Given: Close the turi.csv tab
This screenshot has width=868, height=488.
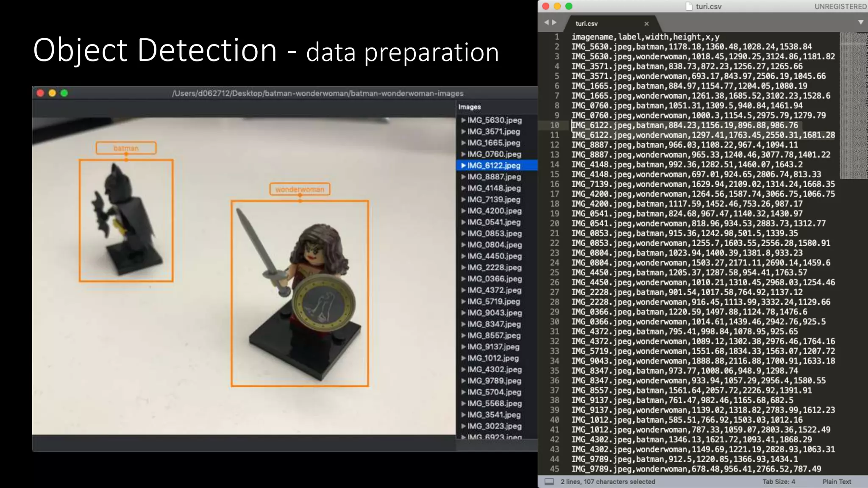Looking at the screenshot, I should tap(646, 24).
